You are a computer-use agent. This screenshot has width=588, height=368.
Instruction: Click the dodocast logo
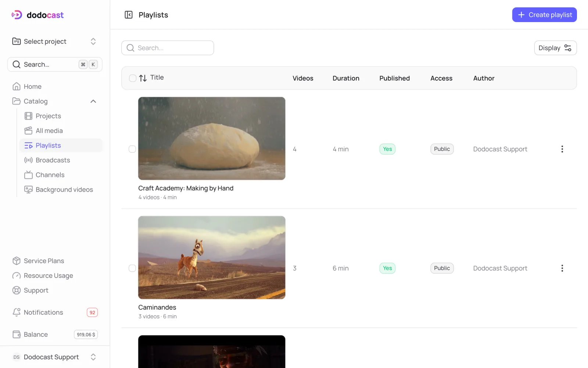pyautogui.click(x=37, y=15)
